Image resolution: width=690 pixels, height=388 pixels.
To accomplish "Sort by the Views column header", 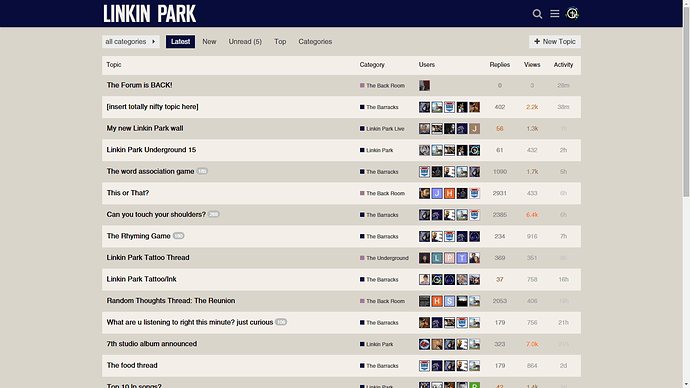I will 532,65.
